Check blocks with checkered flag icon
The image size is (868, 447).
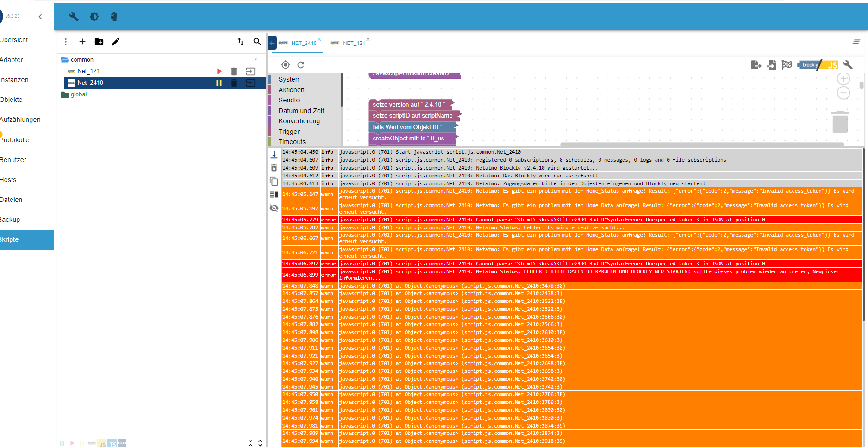[787, 65]
